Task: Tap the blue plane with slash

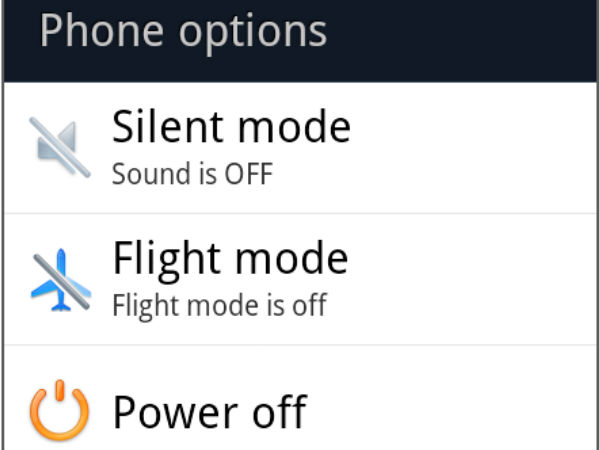Action: (59, 278)
